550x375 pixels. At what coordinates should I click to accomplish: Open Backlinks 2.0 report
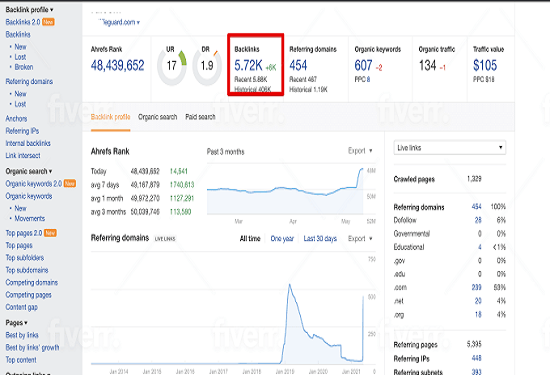[x=23, y=22]
